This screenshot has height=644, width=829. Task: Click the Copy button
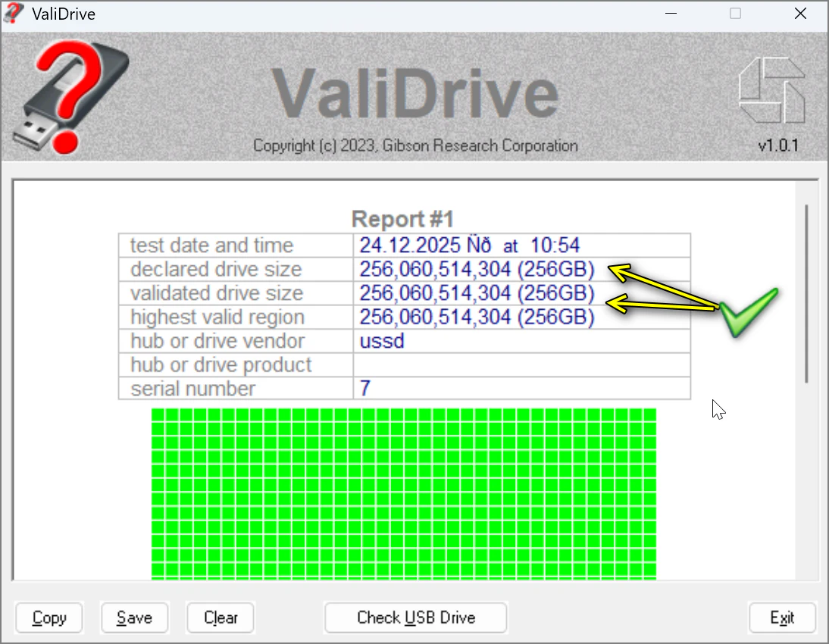click(48, 617)
